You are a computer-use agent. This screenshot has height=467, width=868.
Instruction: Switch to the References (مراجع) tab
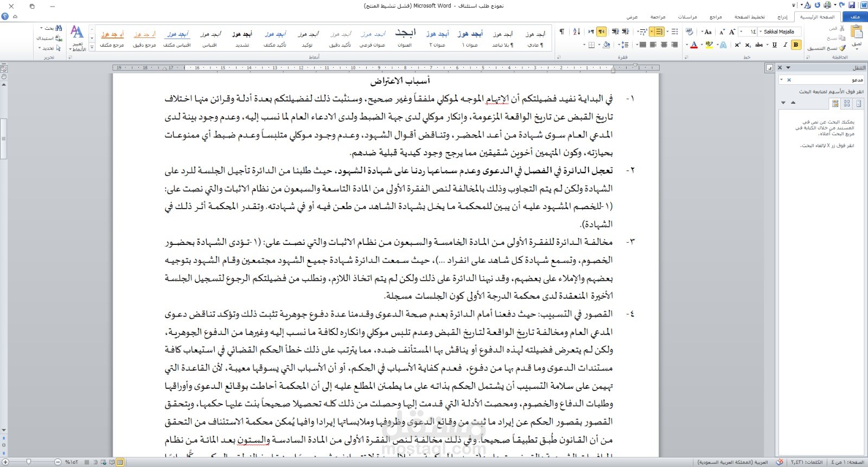click(716, 17)
